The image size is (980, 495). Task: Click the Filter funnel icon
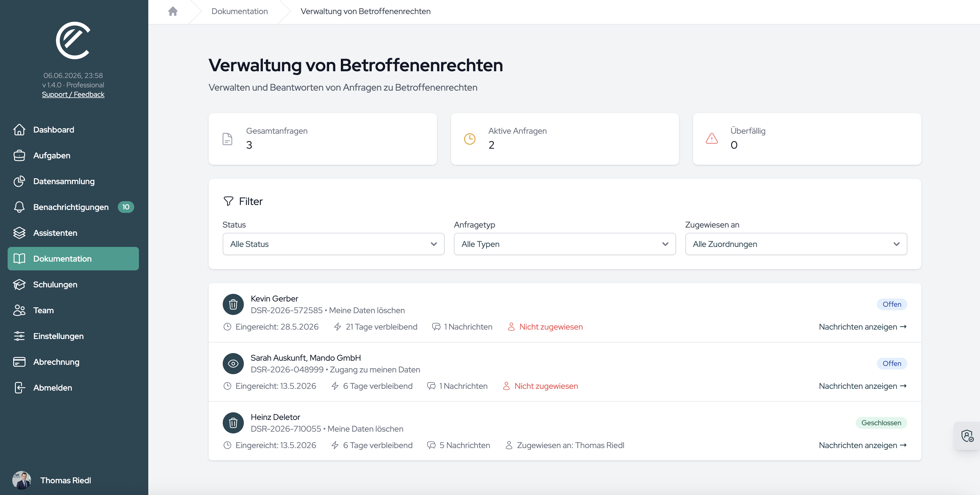[x=228, y=201]
